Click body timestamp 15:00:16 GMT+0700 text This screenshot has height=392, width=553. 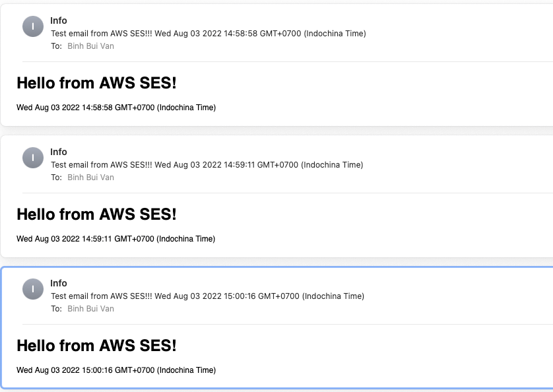(116, 370)
